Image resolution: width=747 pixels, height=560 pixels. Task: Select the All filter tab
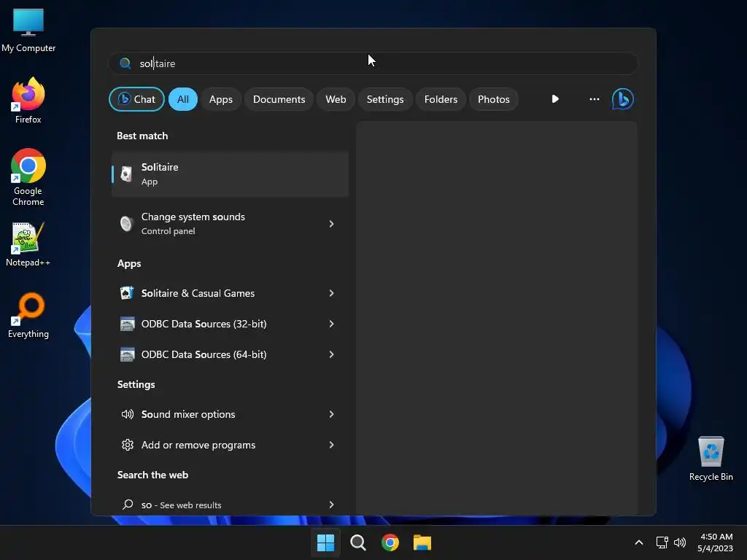coord(183,99)
